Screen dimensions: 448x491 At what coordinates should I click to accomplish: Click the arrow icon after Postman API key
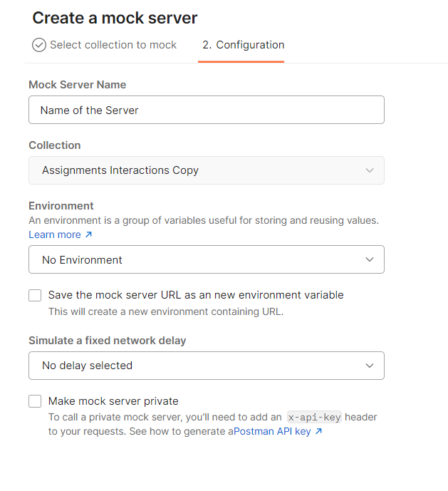click(318, 431)
